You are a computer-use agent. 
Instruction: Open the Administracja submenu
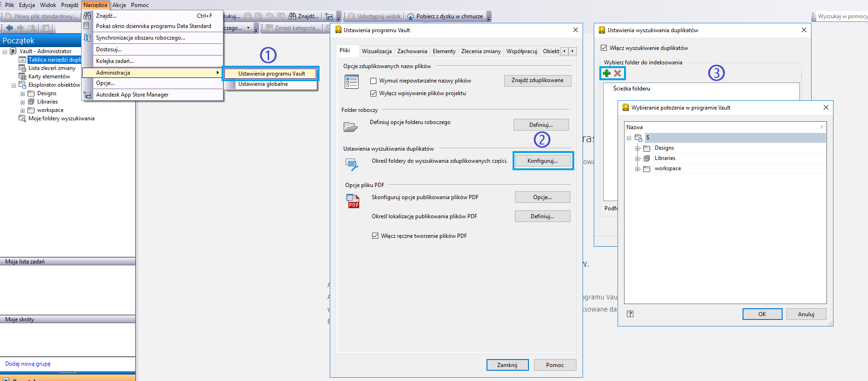pos(152,73)
